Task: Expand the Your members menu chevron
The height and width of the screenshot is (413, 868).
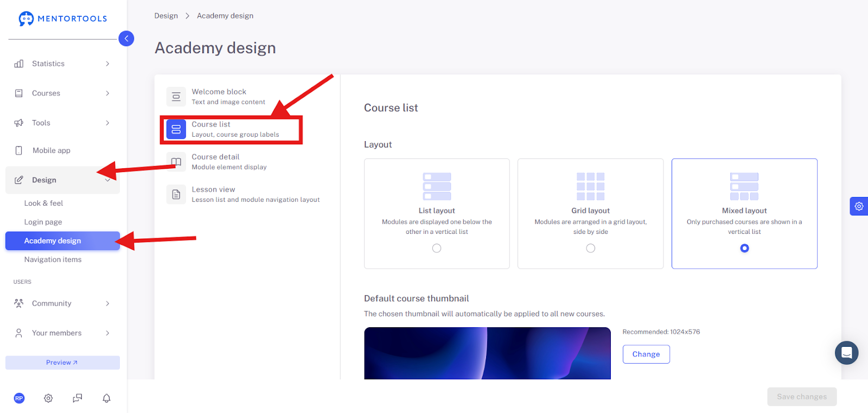Action: pos(107,333)
